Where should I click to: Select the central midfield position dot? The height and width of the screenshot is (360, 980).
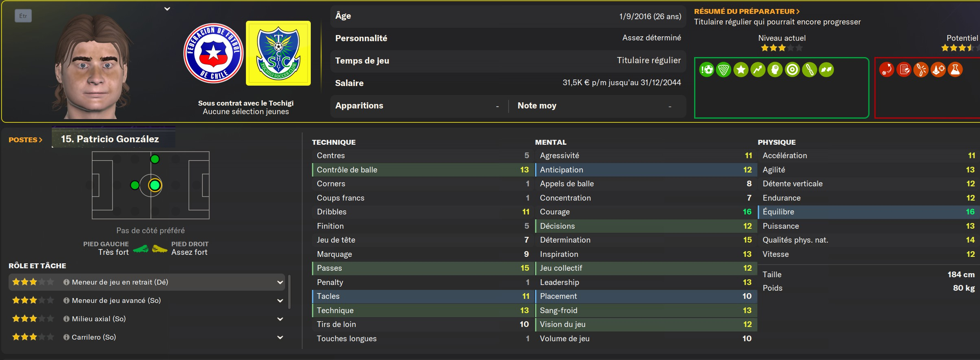(155, 186)
